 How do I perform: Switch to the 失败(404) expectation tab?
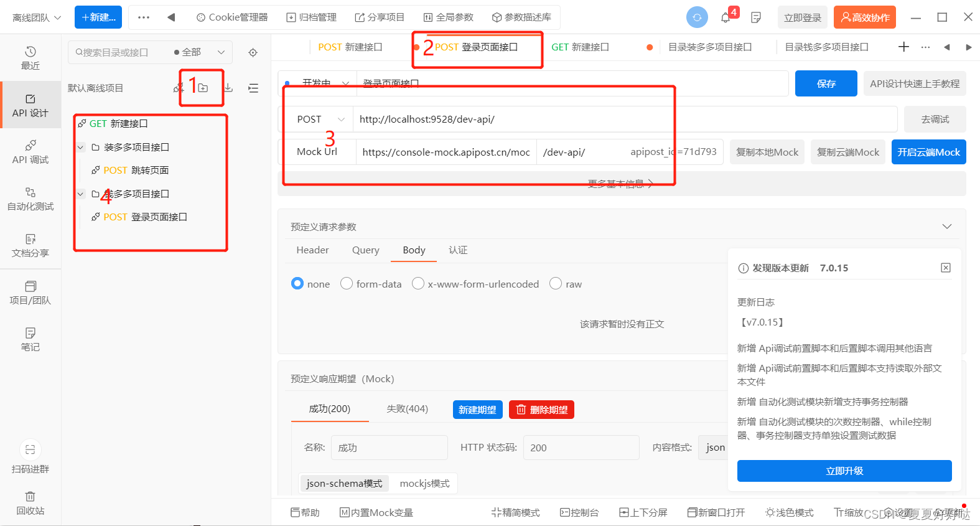coord(407,409)
